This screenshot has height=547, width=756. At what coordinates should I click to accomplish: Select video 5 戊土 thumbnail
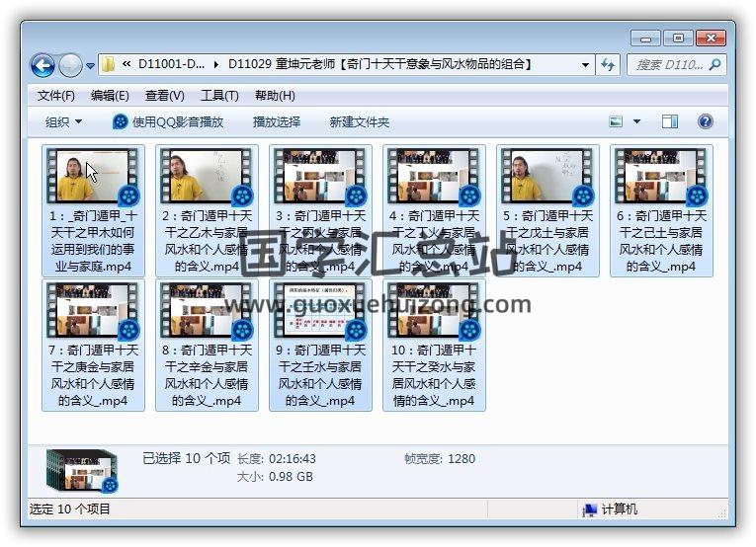pos(547,176)
